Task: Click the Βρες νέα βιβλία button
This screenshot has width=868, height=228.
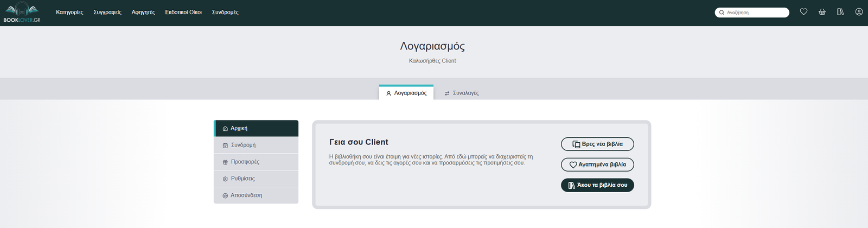Action: pyautogui.click(x=597, y=144)
